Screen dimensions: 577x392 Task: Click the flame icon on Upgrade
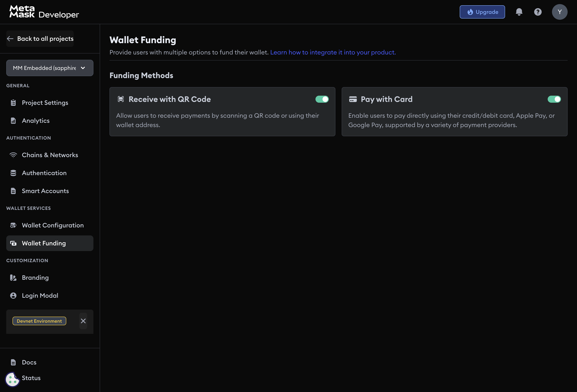click(470, 12)
